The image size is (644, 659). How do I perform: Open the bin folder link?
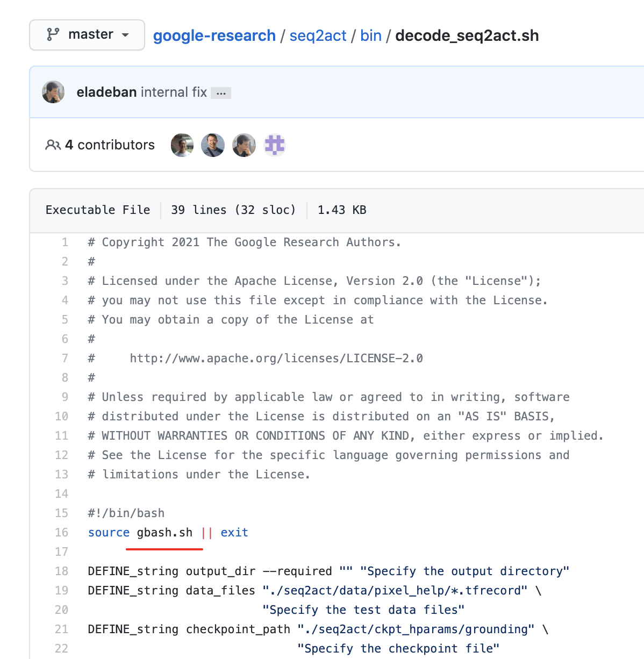pos(371,35)
